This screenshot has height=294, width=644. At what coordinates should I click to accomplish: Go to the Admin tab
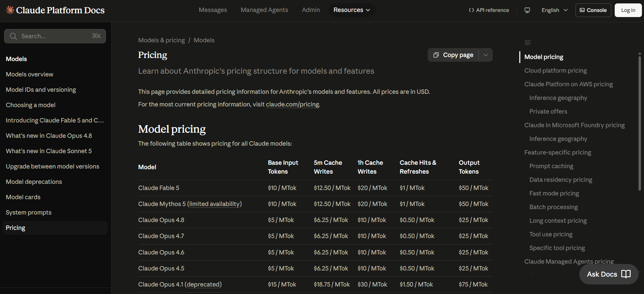[311, 10]
